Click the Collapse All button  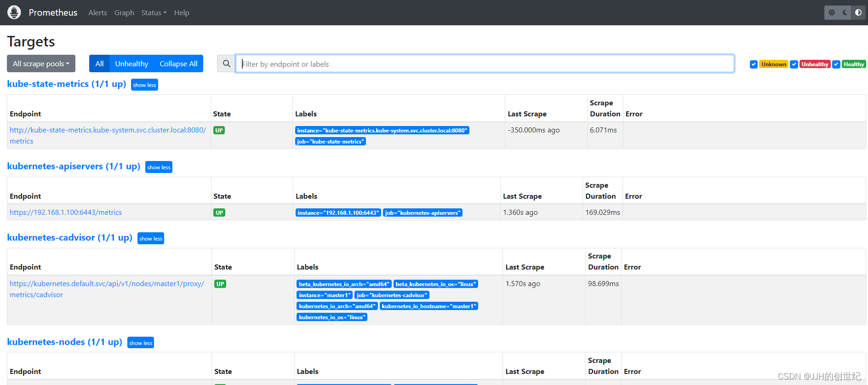tap(178, 63)
